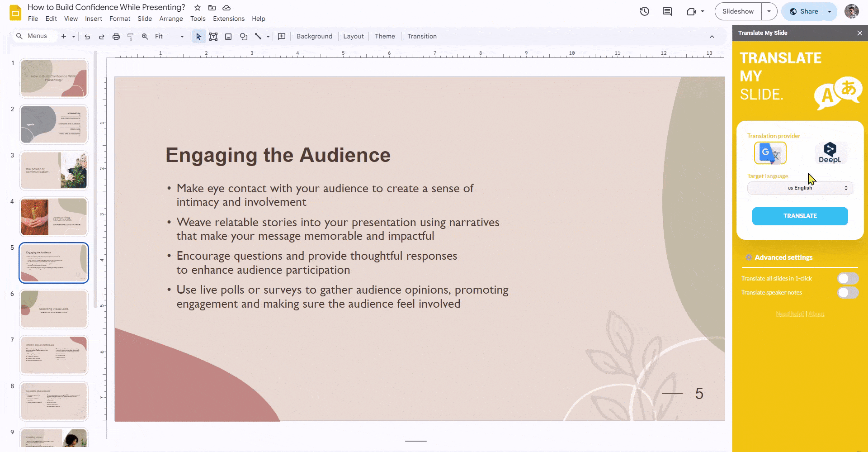868x452 pixels.
Task: Select Google Translate as translation provider
Action: coord(770,153)
